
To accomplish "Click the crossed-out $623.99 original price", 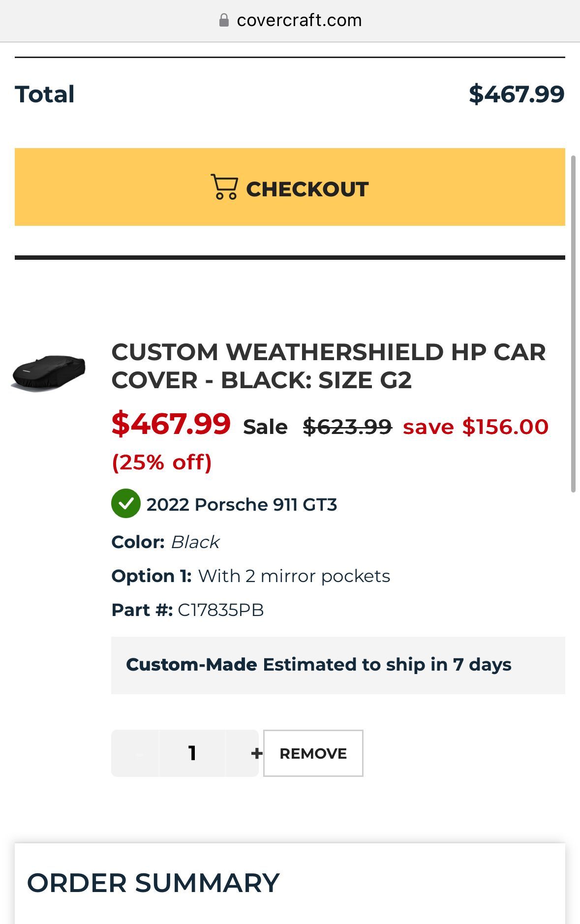I will [x=347, y=427].
